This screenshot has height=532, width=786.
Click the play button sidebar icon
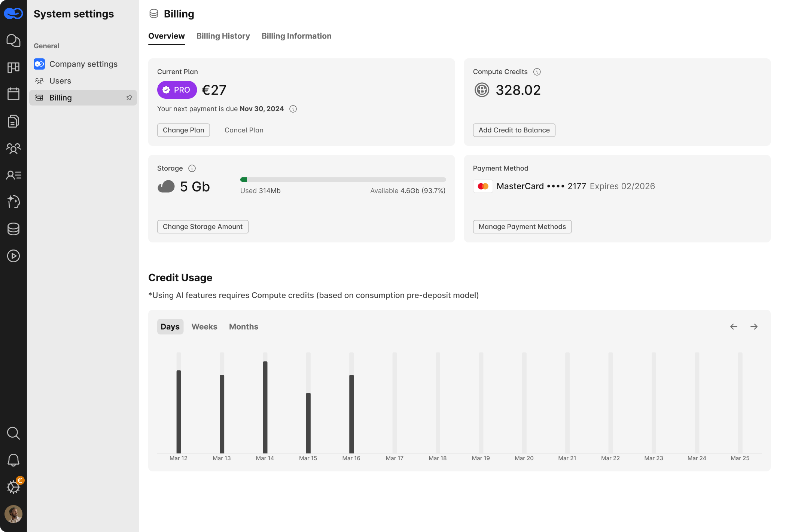13,256
